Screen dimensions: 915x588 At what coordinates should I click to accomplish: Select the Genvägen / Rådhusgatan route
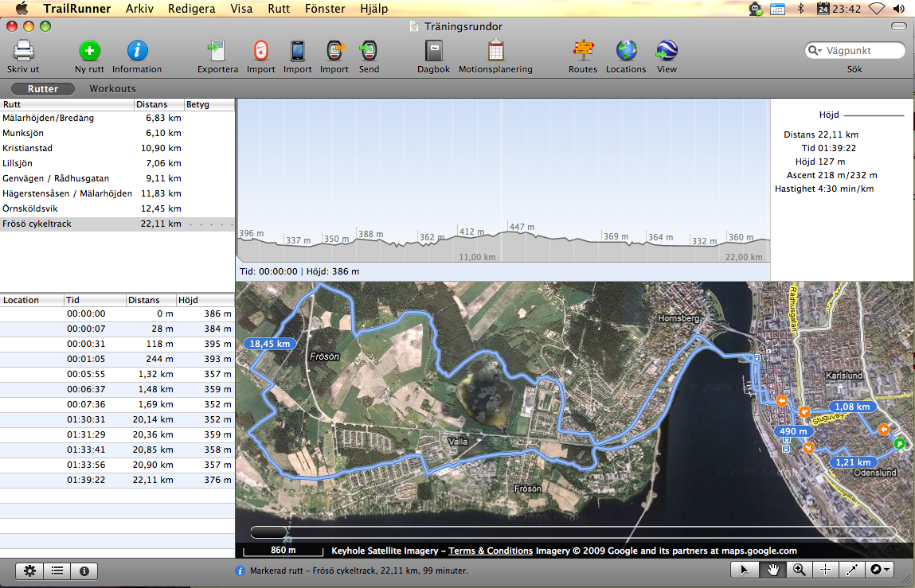[117, 178]
